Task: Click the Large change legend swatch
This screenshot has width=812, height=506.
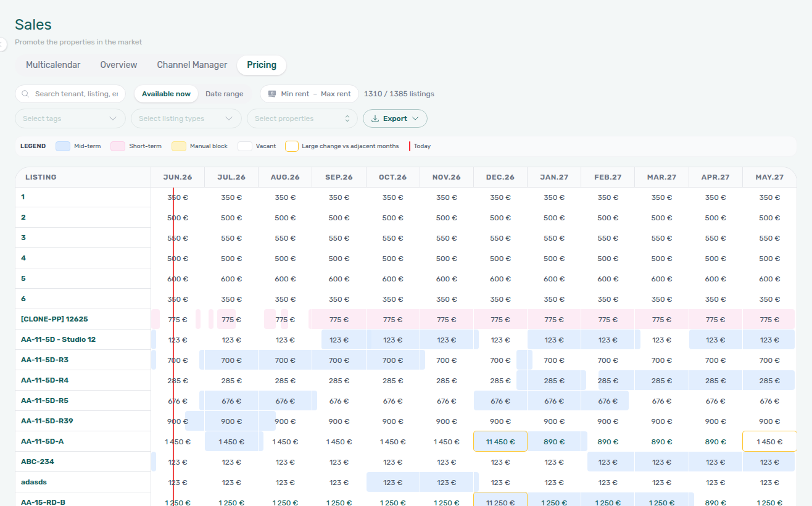Action: click(x=292, y=146)
